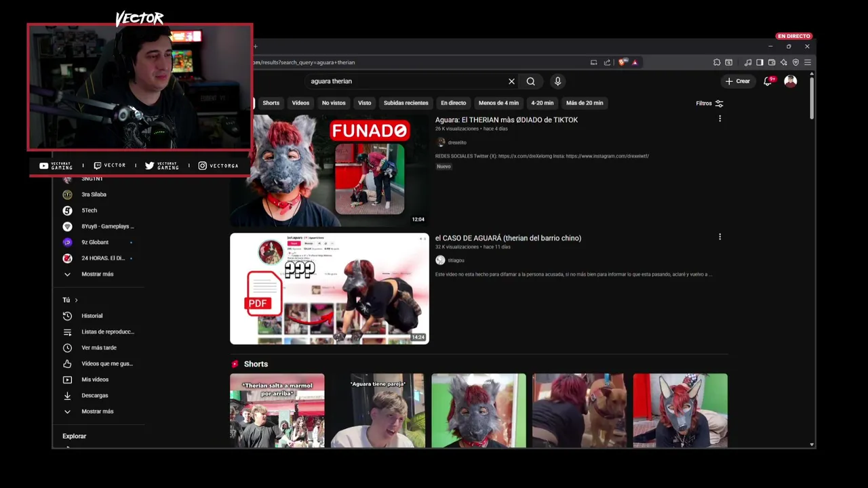Open the titiagou channel link

point(456,260)
